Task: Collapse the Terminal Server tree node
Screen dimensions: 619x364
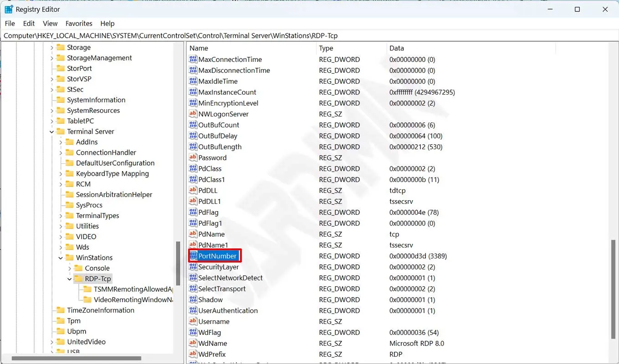Action: (51, 132)
